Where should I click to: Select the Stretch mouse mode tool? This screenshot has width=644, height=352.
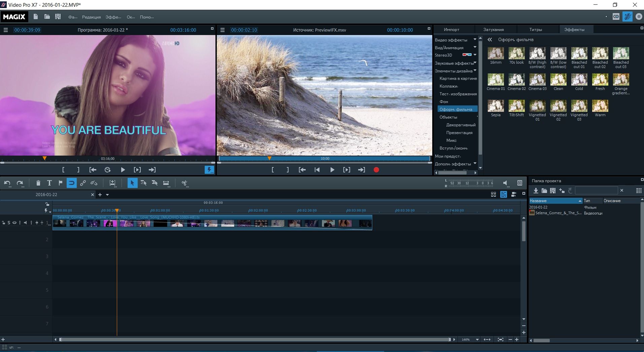point(166,183)
